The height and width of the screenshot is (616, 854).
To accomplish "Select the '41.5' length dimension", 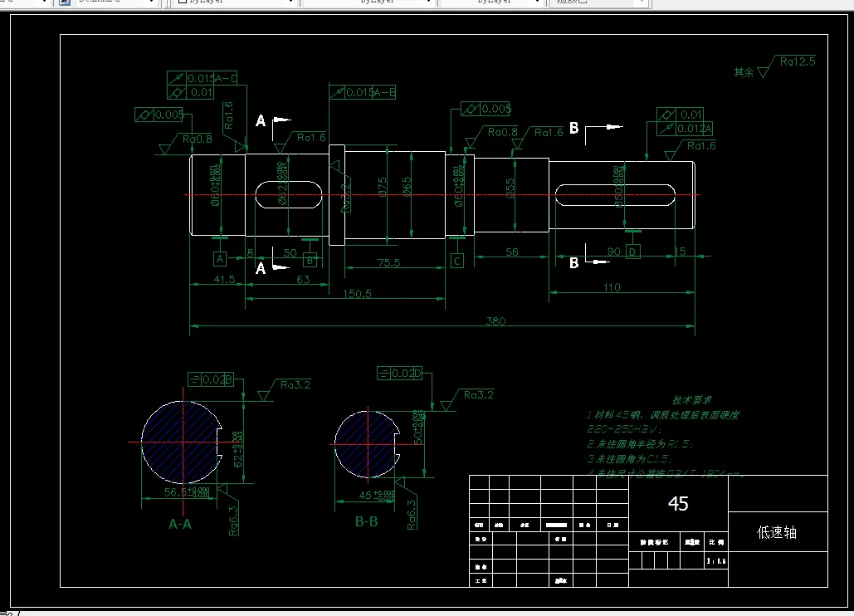I will coord(224,279).
